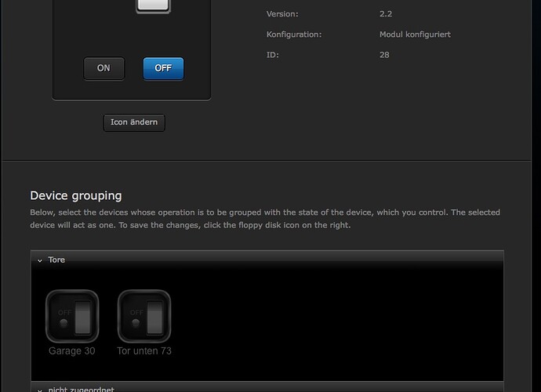Collapse the Tore group chevron
541x392 pixels.
[x=40, y=260]
